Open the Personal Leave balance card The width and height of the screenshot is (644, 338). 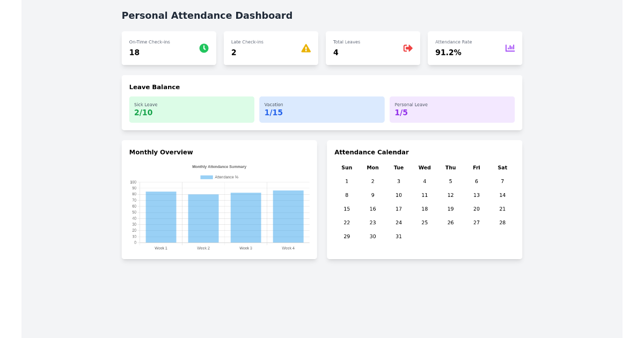tap(452, 109)
